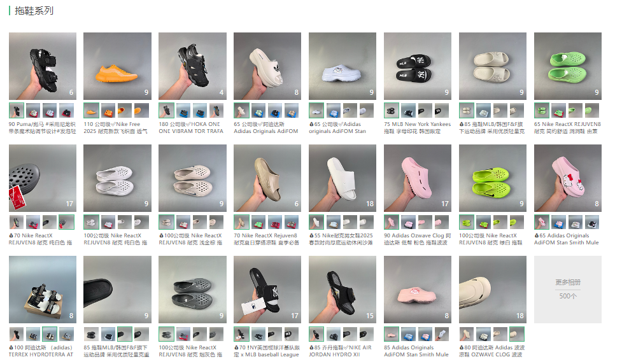622x364 pixels.
Task: Open the HOKA ONE ONE VIBRAM album cover
Action: (192, 66)
